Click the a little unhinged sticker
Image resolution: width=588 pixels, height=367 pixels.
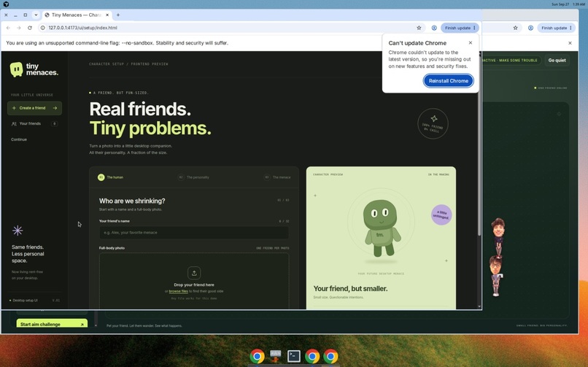click(x=441, y=215)
